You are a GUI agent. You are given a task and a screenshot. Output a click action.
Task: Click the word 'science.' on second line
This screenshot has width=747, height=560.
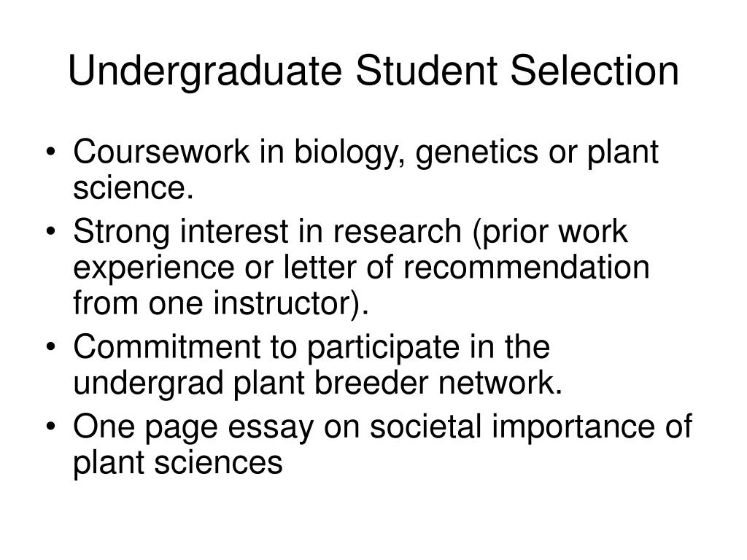(133, 189)
